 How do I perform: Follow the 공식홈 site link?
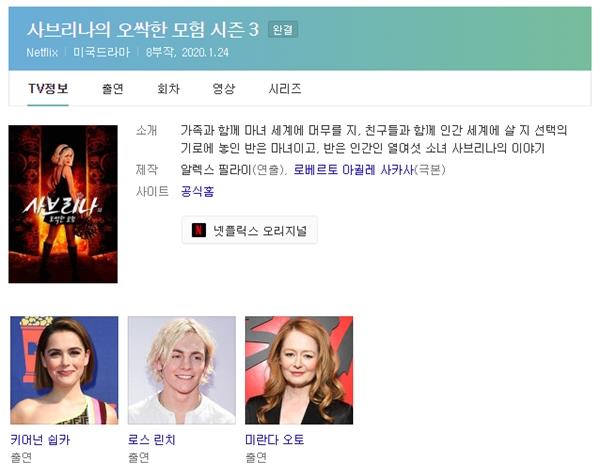[x=197, y=191]
